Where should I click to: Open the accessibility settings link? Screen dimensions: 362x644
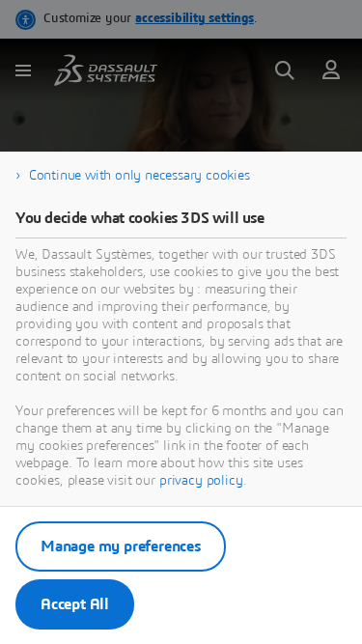coord(195,18)
